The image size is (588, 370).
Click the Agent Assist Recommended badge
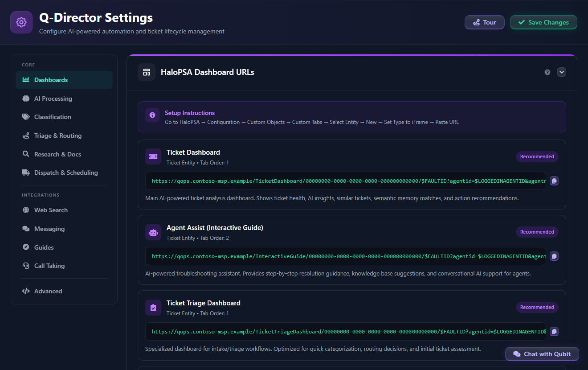(537, 232)
